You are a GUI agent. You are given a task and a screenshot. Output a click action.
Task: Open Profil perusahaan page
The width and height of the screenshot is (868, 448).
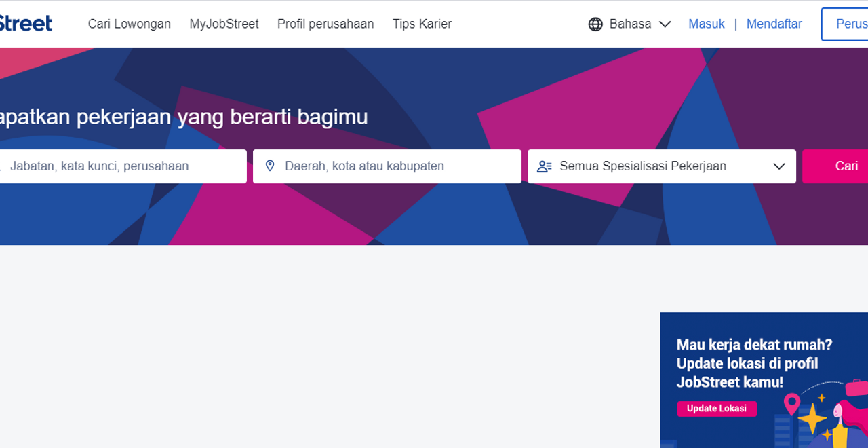325,24
